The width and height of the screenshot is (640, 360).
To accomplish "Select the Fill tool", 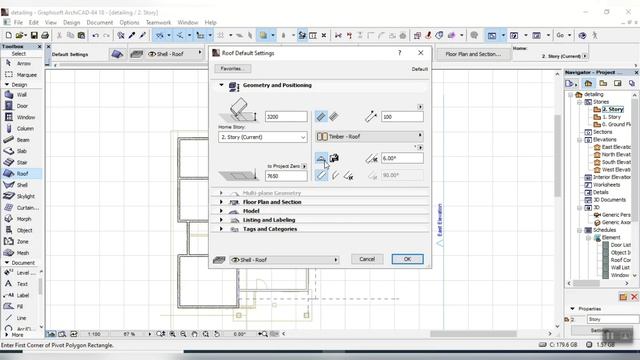I will click(x=20, y=307).
